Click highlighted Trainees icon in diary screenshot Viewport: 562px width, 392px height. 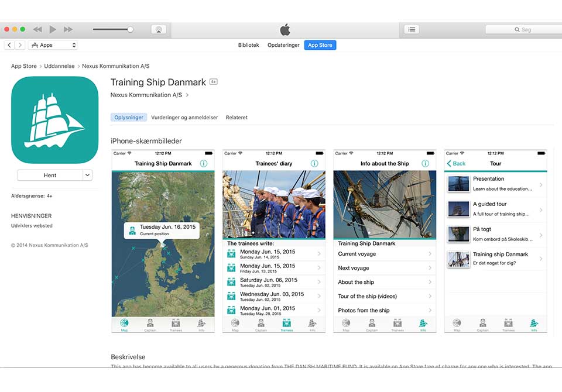(x=287, y=325)
